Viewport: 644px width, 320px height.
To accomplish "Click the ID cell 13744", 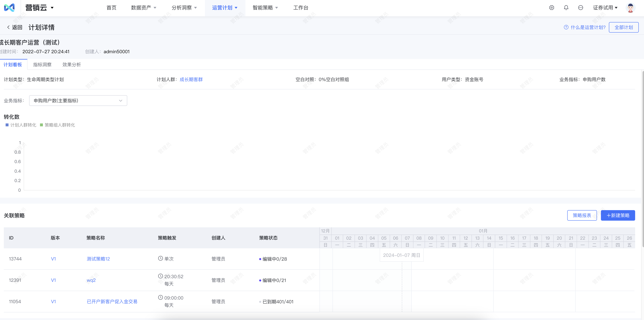I will coord(15,259).
